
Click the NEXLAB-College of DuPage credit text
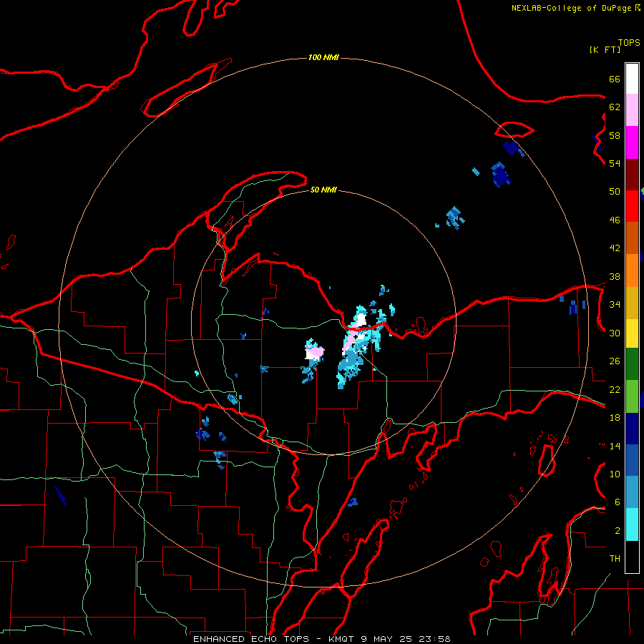pyautogui.click(x=575, y=8)
